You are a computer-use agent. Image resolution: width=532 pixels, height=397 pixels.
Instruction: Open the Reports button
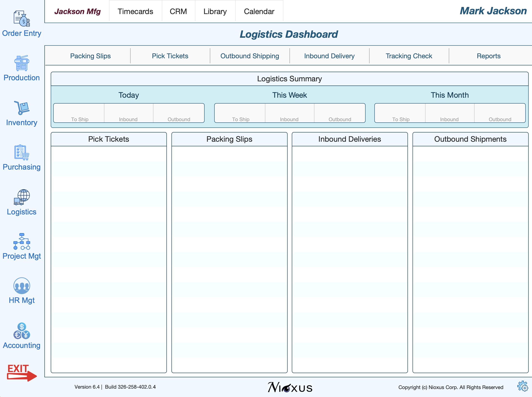[x=489, y=56]
